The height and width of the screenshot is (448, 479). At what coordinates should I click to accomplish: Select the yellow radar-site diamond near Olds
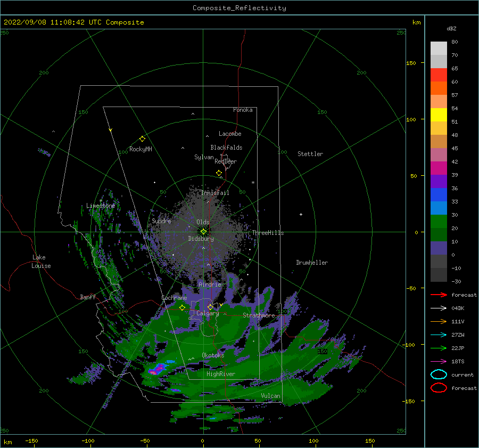[203, 232]
